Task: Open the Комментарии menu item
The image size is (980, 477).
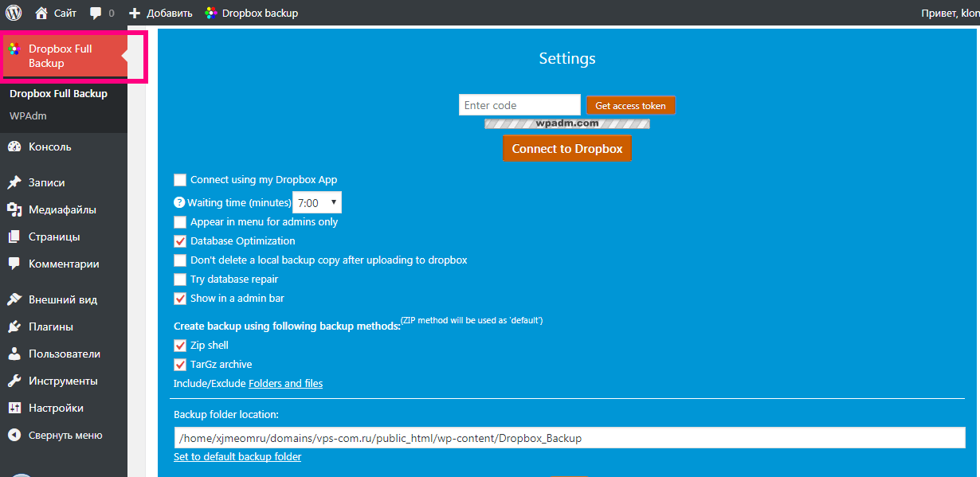Action: [x=64, y=264]
